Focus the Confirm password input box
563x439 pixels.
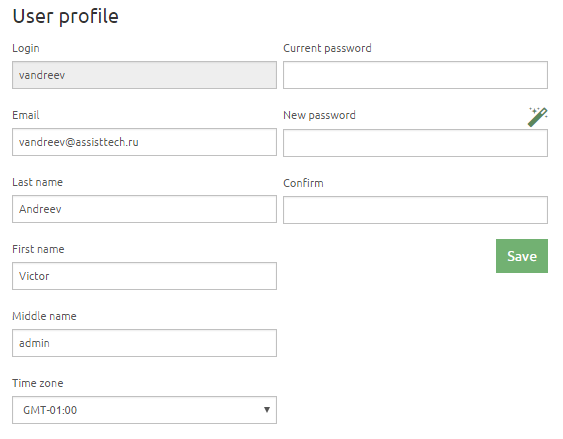[x=415, y=210]
